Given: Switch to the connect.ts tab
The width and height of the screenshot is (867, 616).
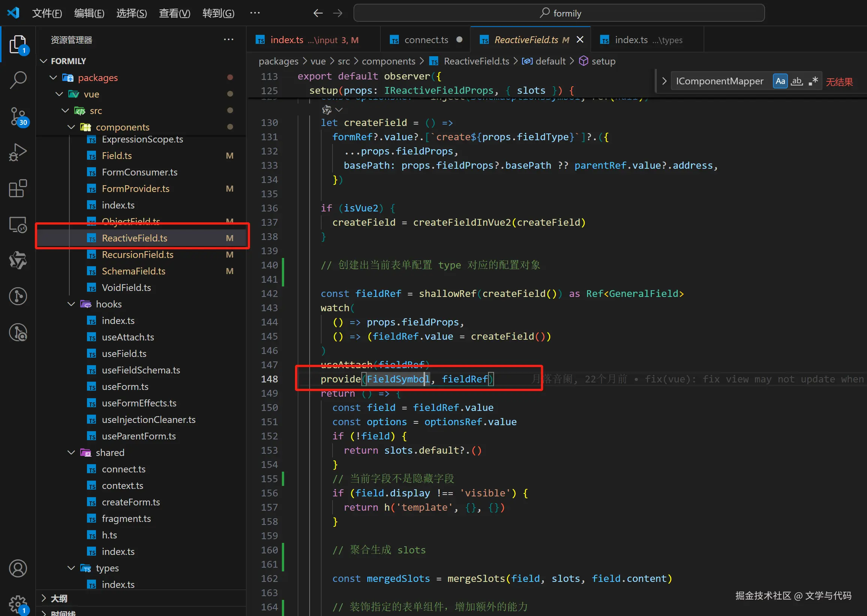Looking at the screenshot, I should (x=426, y=40).
